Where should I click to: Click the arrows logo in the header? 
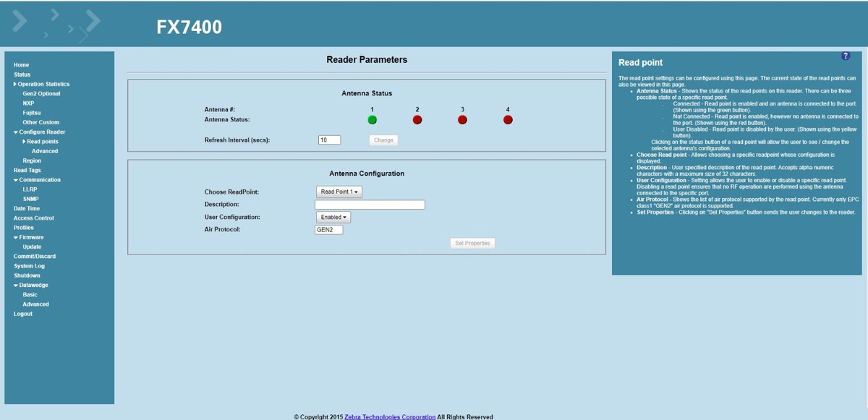[x=56, y=26]
